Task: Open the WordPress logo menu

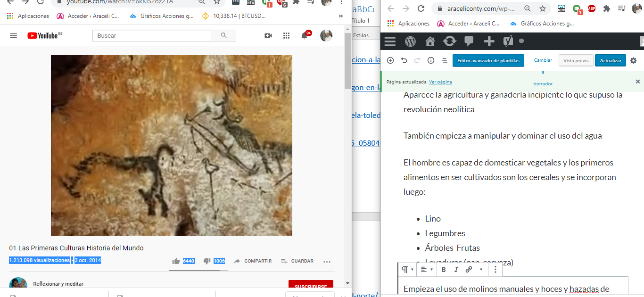Action: pos(410,41)
